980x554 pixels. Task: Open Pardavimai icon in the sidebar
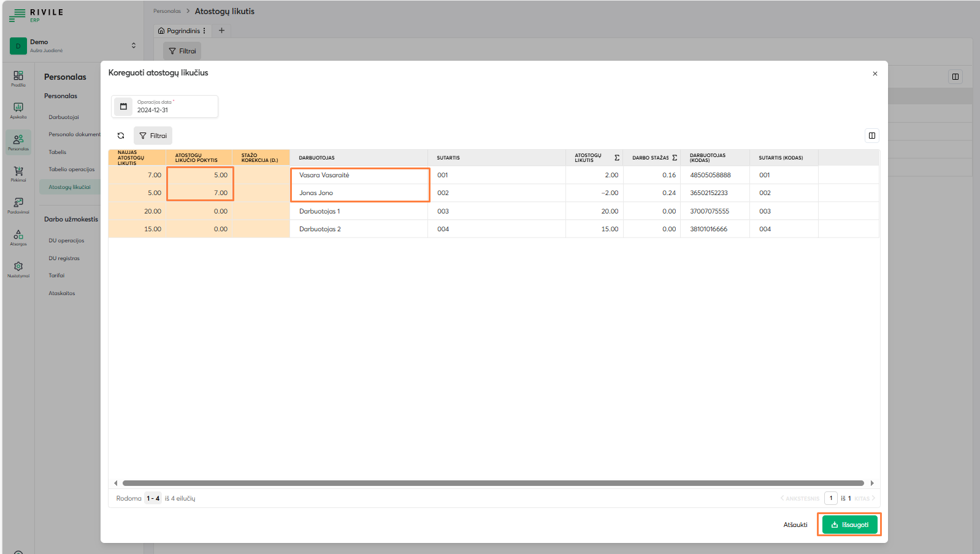[18, 206]
